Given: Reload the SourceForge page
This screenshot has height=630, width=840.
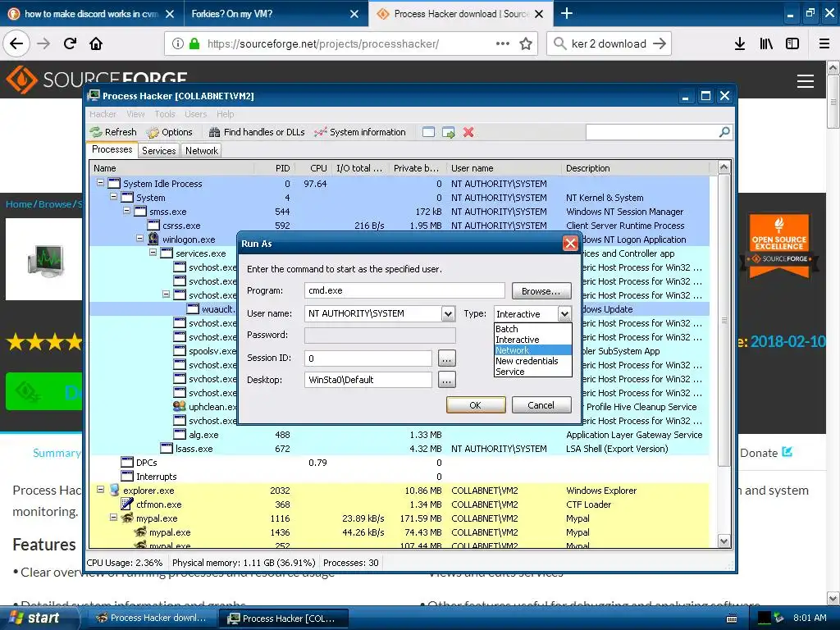Looking at the screenshot, I should click(70, 44).
